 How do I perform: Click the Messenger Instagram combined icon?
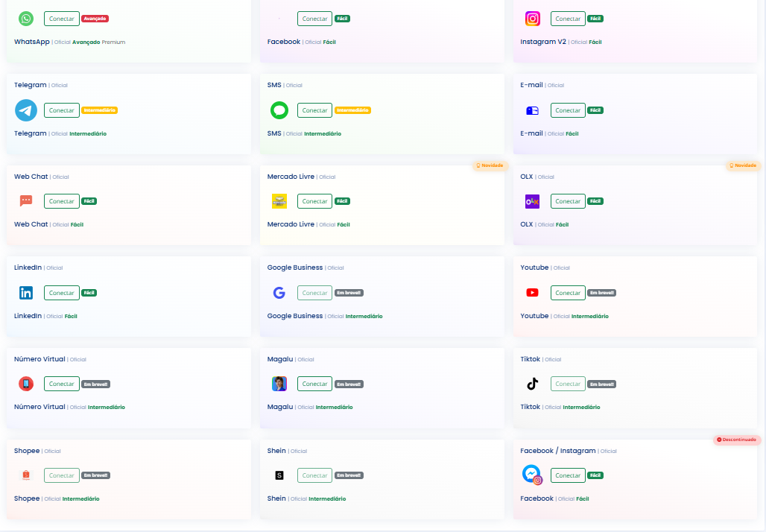pyautogui.click(x=533, y=475)
